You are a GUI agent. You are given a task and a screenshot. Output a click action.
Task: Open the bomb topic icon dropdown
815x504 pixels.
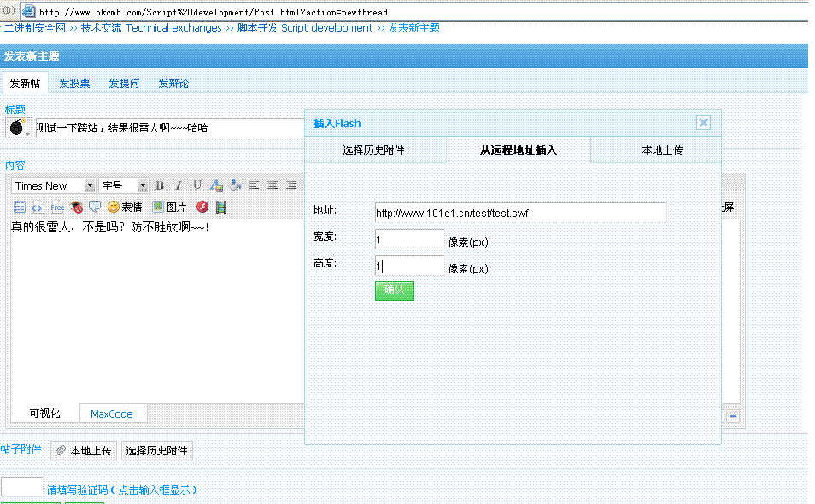pos(18,128)
